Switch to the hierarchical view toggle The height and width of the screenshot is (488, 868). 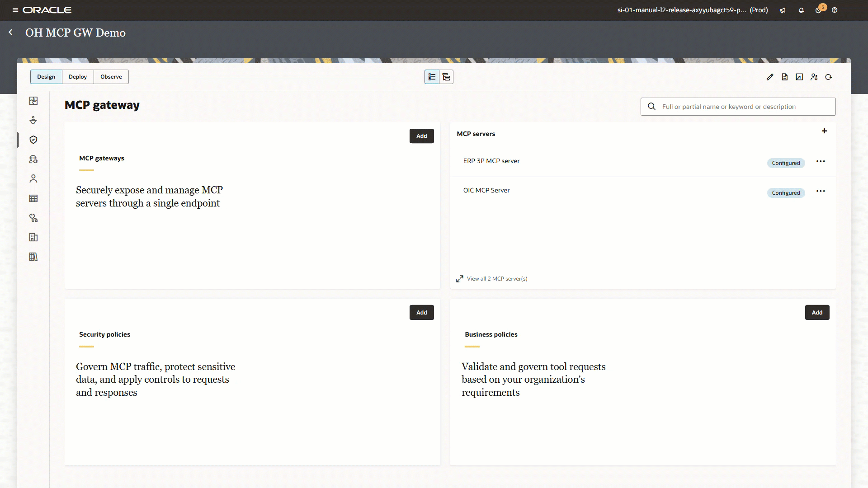tap(446, 77)
